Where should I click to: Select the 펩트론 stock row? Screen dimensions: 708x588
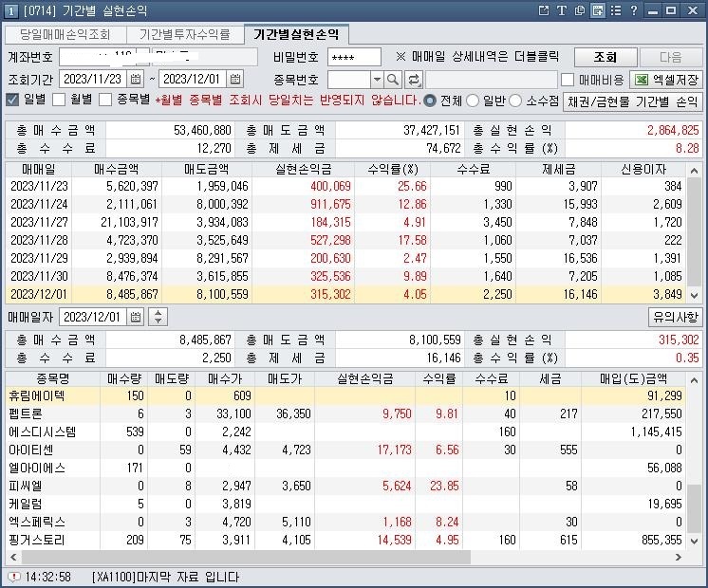pos(345,413)
